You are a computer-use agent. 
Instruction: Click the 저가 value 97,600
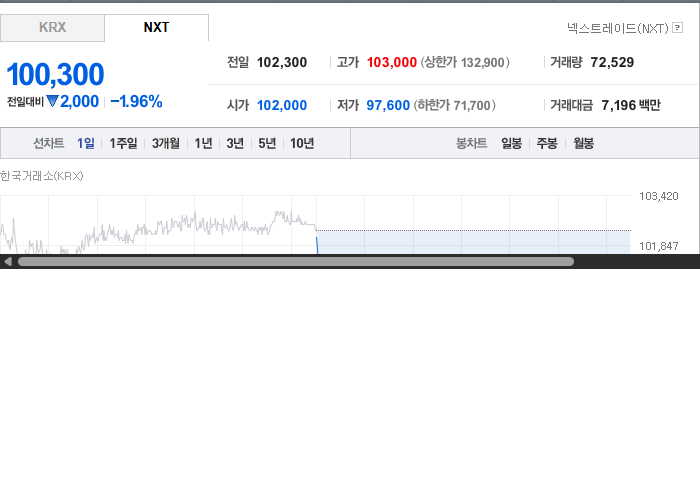(x=388, y=105)
